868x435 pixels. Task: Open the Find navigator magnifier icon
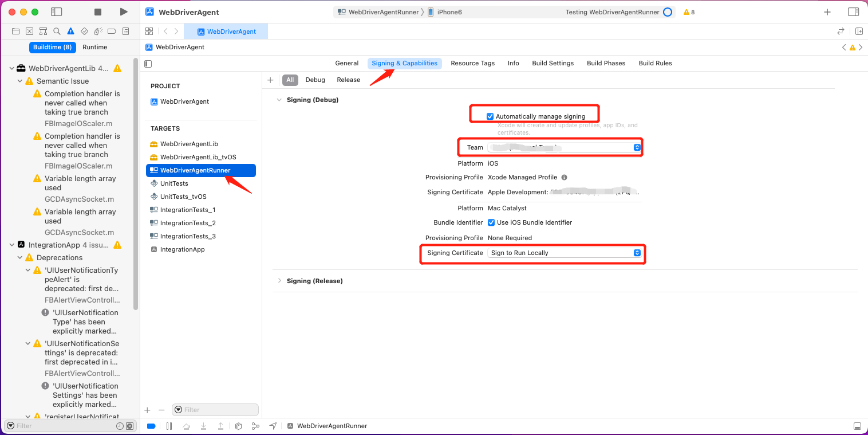pyautogui.click(x=57, y=31)
